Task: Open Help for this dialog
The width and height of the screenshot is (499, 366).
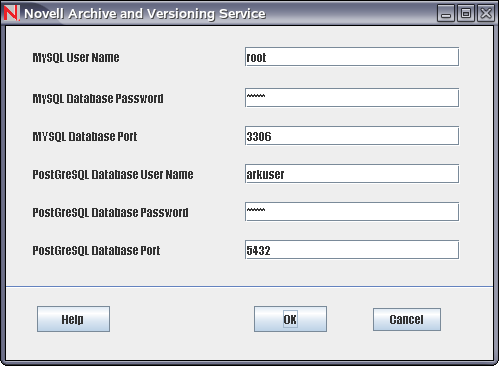Action: [73, 319]
